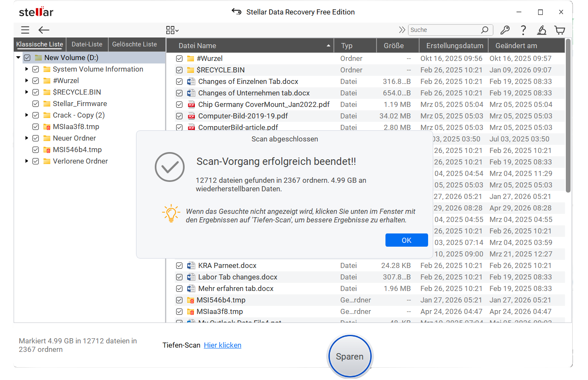Open the shopping cart icon
Image resolution: width=588 pixels, height=380 pixels.
click(x=560, y=30)
